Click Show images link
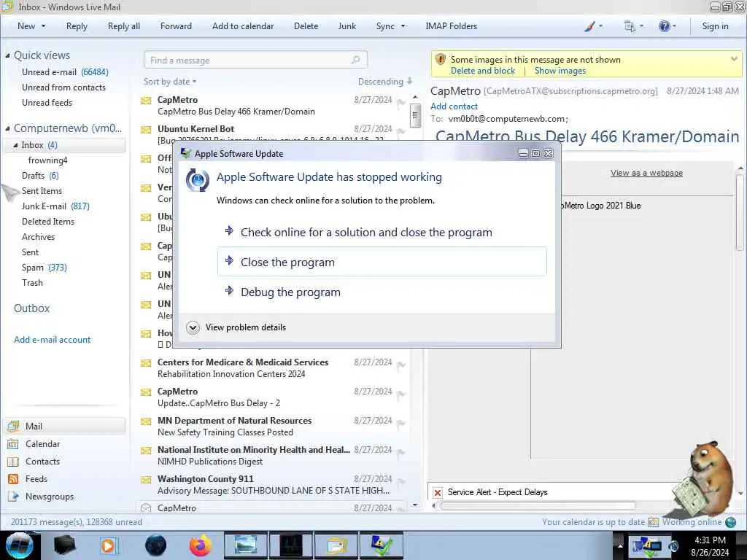 (560, 71)
